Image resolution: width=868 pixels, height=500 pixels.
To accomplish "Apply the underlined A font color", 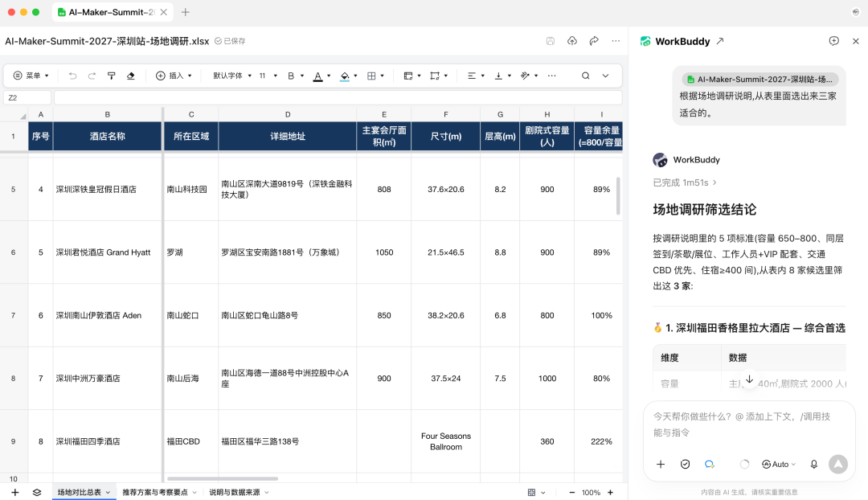I will (x=317, y=76).
